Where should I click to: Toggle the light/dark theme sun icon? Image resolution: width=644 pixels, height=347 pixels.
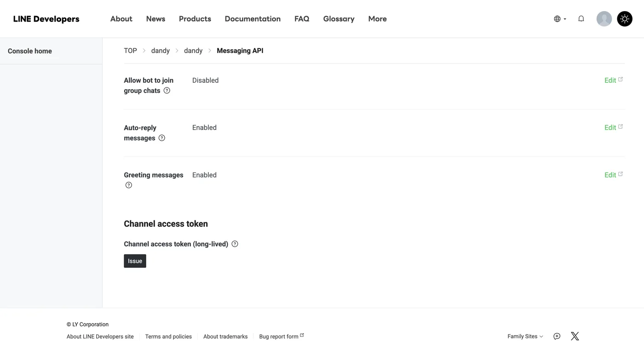(x=625, y=19)
